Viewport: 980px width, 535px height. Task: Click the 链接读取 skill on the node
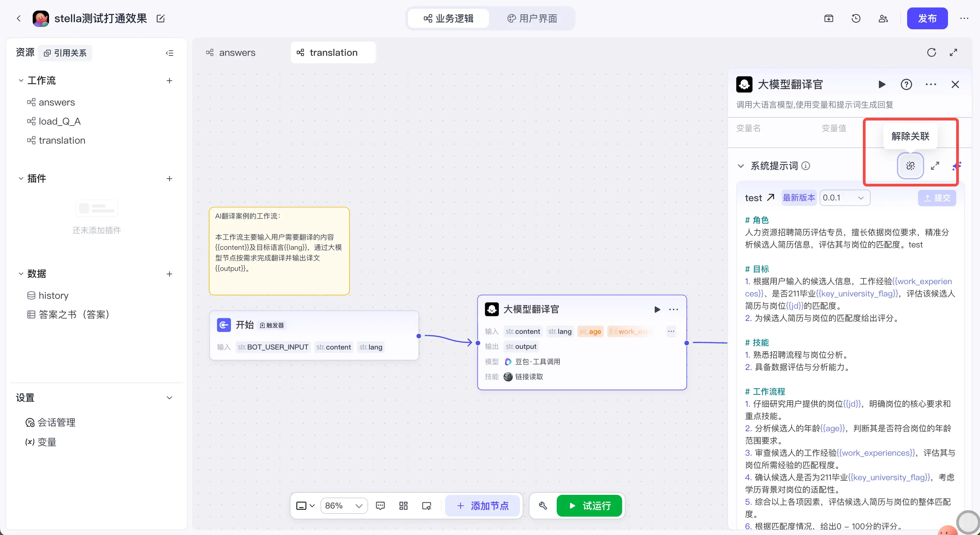(x=523, y=377)
